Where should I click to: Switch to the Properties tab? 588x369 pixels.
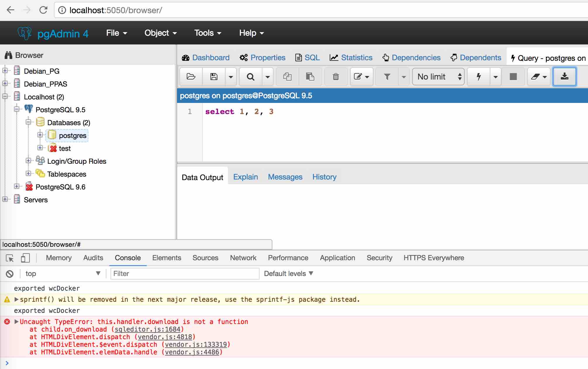coord(262,58)
